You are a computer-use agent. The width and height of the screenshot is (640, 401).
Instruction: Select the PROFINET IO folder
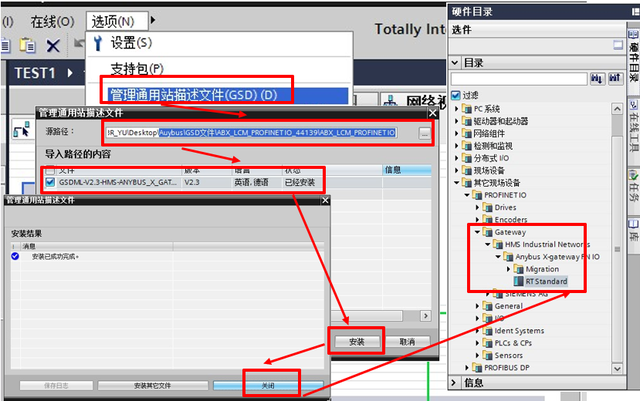pyautogui.click(x=505, y=195)
